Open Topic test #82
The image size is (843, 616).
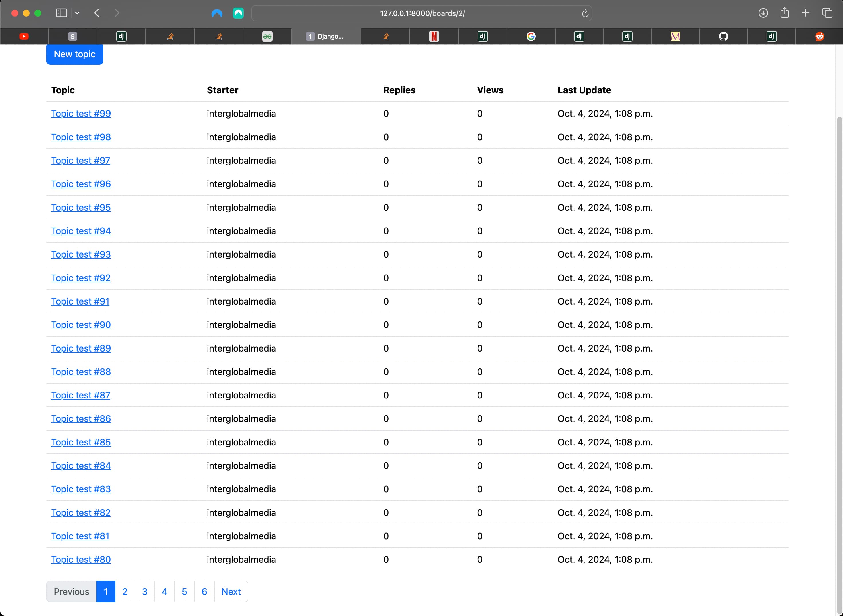(x=81, y=513)
